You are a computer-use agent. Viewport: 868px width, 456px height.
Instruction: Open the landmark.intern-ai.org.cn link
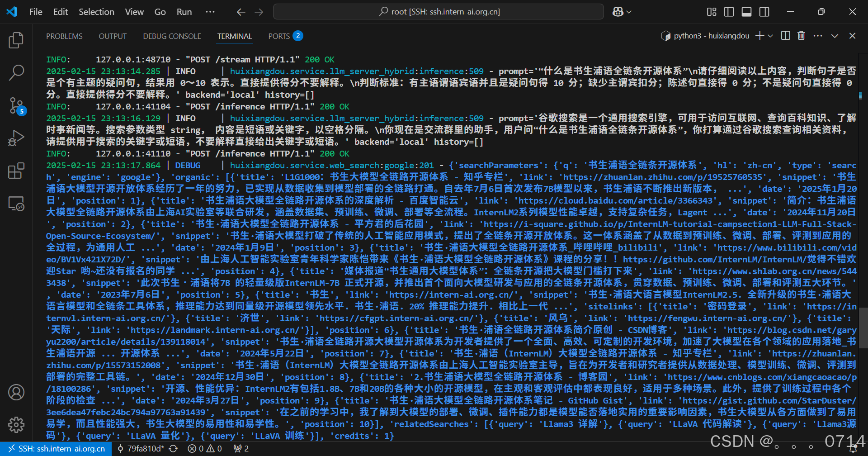point(215,330)
